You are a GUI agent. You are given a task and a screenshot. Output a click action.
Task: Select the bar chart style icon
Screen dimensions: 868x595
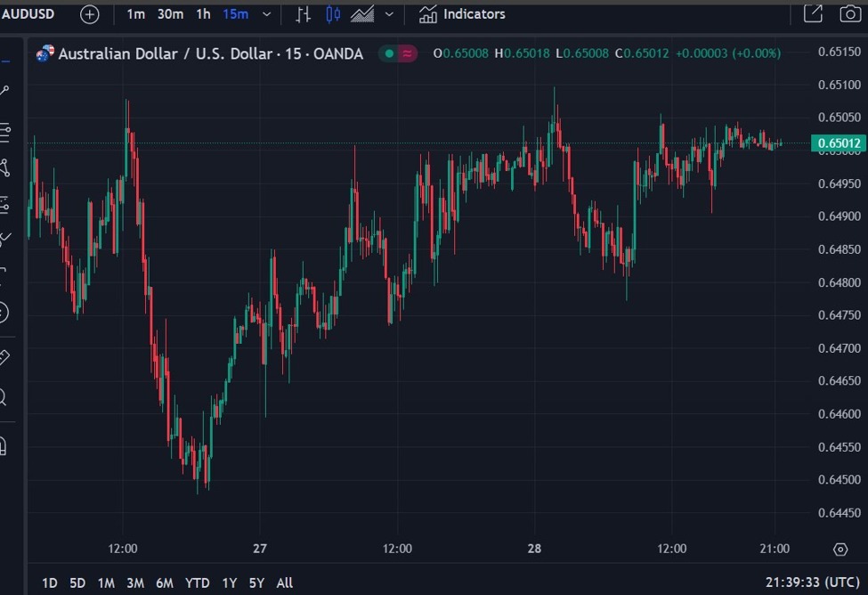tap(304, 14)
